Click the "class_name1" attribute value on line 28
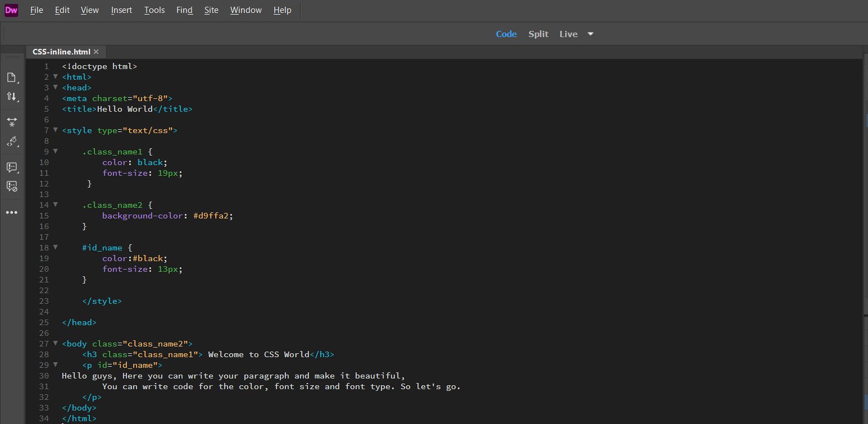868x424 pixels. tap(165, 354)
